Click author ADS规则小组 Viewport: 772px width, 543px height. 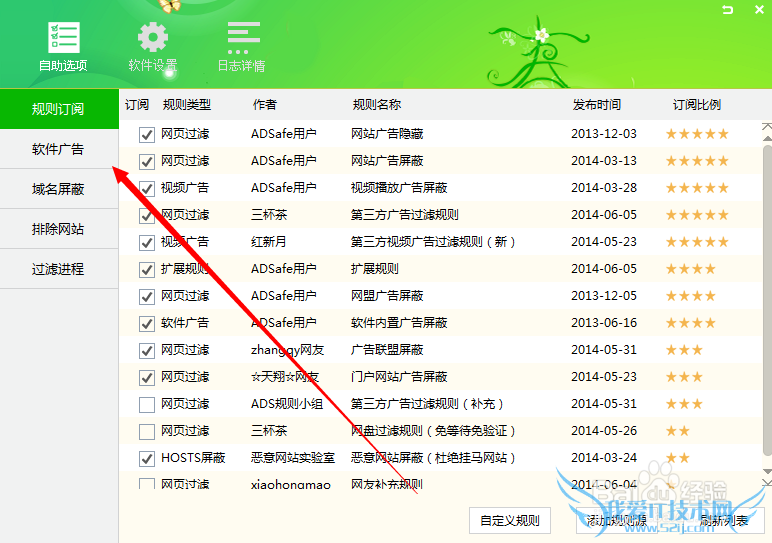point(287,404)
